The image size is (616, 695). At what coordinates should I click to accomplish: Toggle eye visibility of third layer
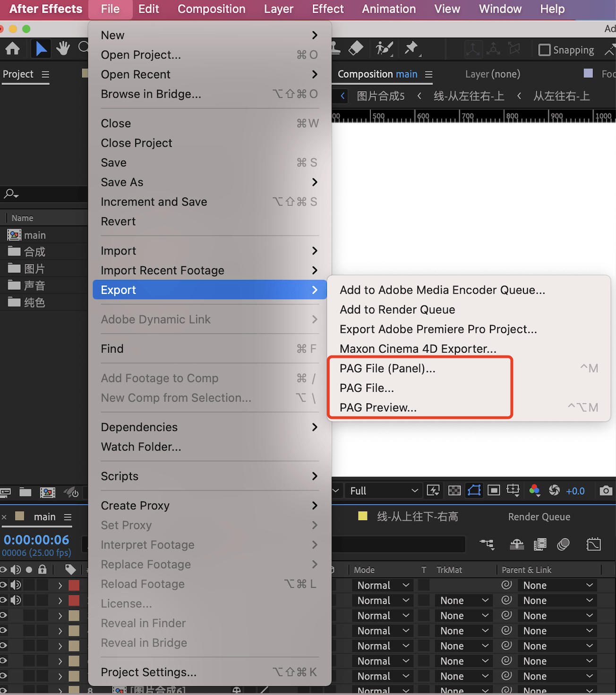click(x=3, y=615)
